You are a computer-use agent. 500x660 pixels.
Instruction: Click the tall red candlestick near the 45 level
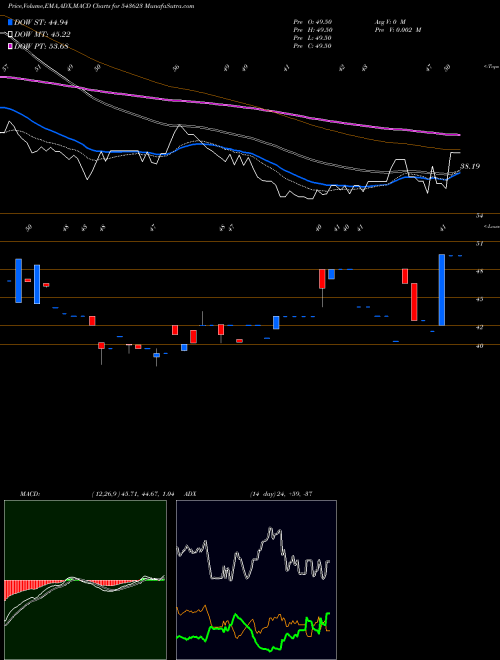pos(414,302)
